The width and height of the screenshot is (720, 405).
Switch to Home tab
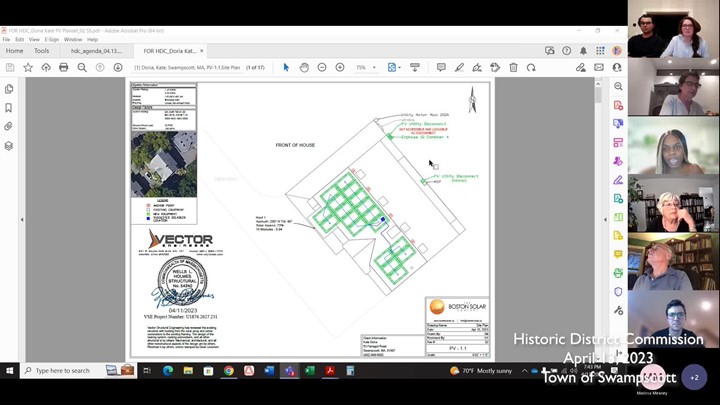point(14,51)
